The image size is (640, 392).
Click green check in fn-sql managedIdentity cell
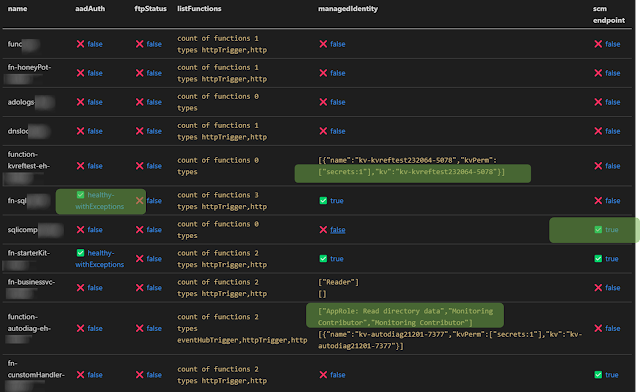(x=323, y=200)
